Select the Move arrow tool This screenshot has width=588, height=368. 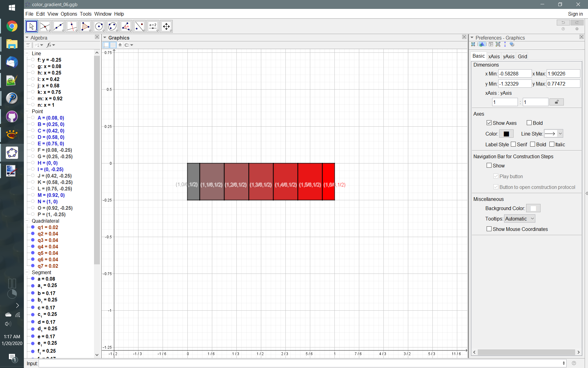(x=31, y=26)
